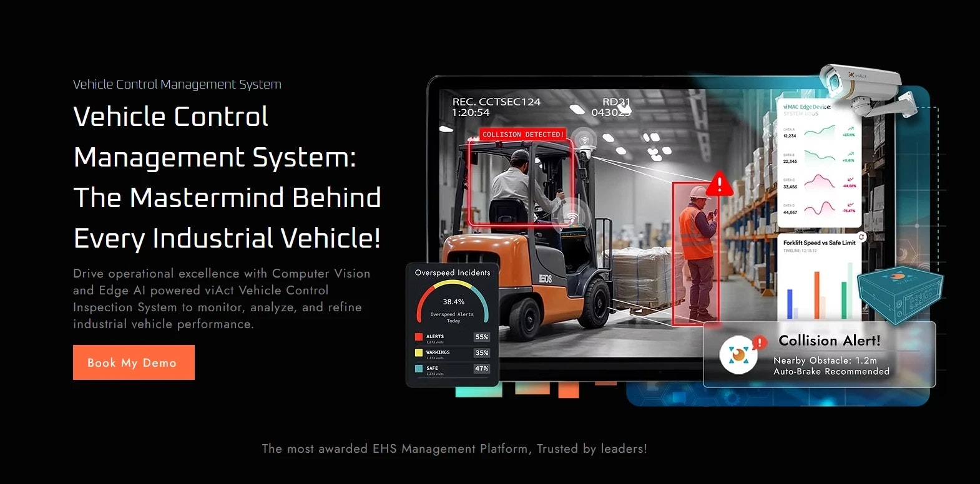Click the viAct logo in the Collision Alert card

[x=738, y=355]
